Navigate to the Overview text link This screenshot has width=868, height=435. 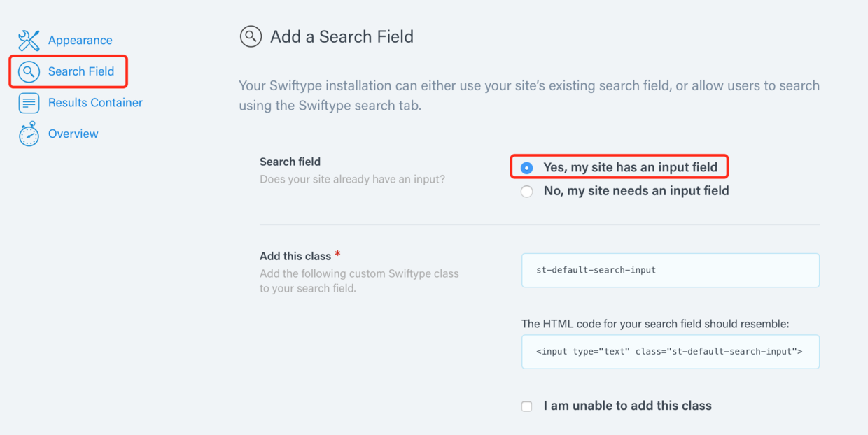(x=73, y=134)
